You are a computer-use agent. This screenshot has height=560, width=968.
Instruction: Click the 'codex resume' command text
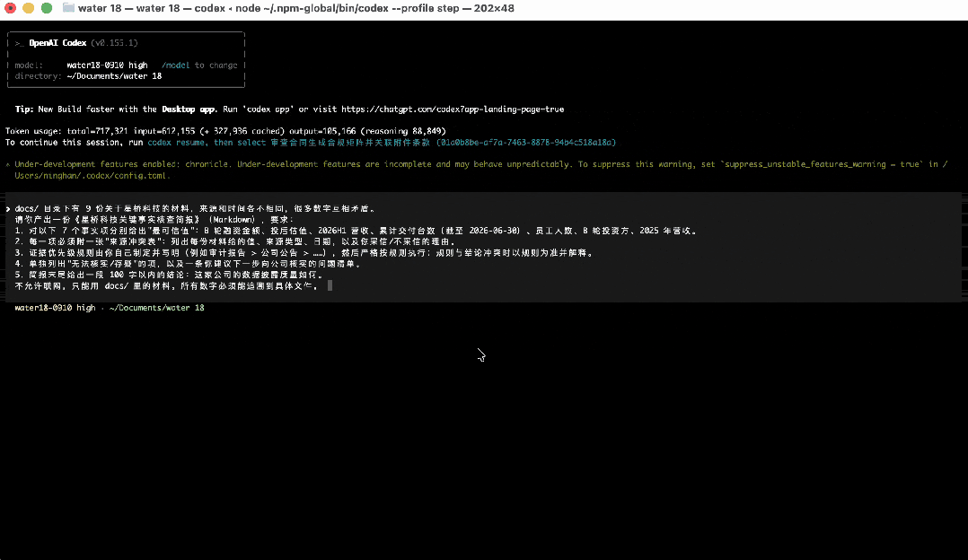point(176,143)
